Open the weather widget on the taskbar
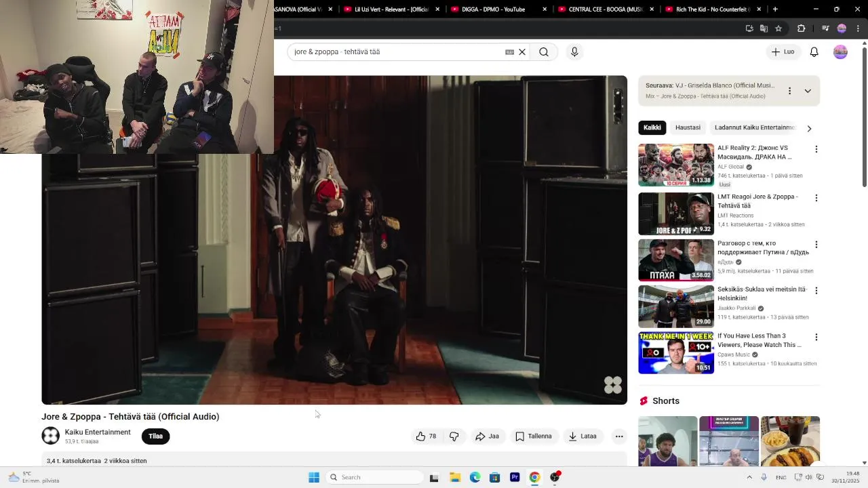This screenshot has width=868, height=488. click(x=34, y=477)
